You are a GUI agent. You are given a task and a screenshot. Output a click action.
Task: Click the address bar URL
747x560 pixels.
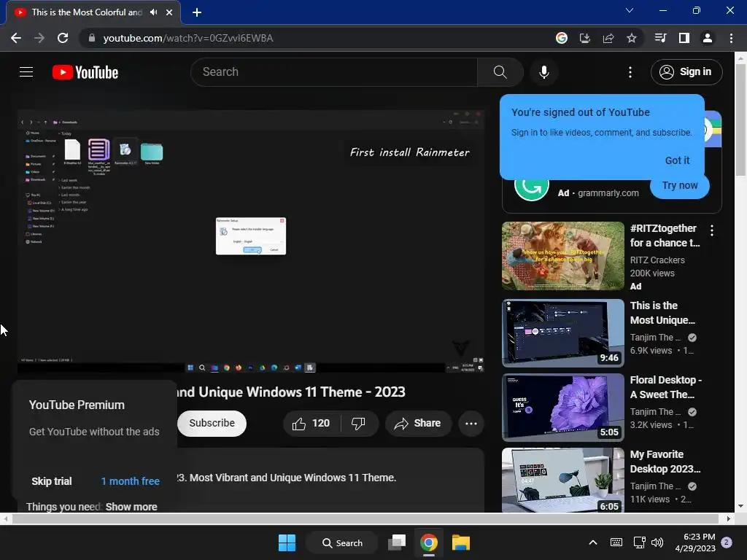(188, 38)
